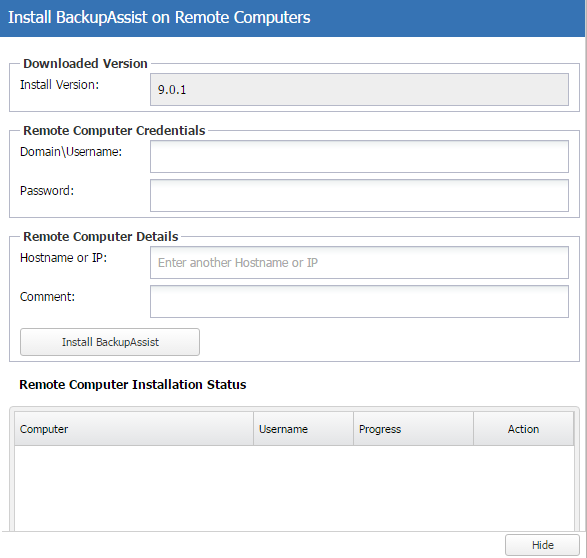This screenshot has width=587, height=558.
Task: Sort by the Computer column header
Action: (x=134, y=429)
